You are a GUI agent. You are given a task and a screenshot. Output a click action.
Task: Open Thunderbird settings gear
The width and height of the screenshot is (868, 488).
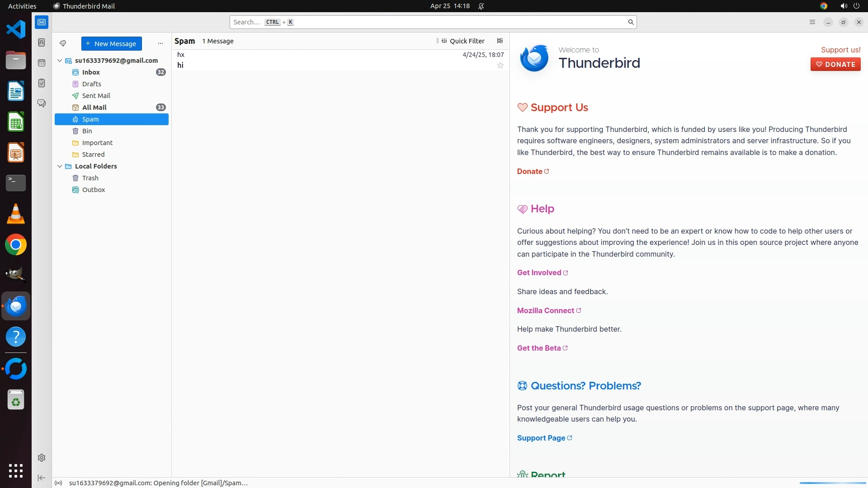coord(42,458)
